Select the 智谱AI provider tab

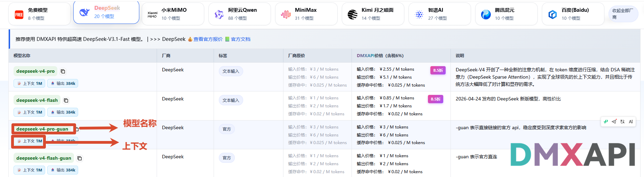click(440, 14)
